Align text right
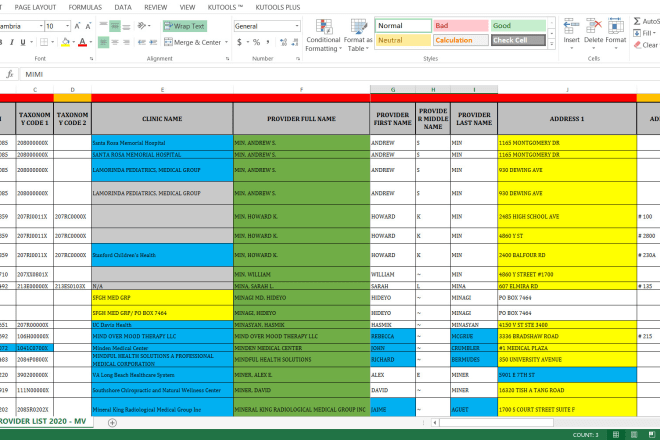 click(x=126, y=42)
